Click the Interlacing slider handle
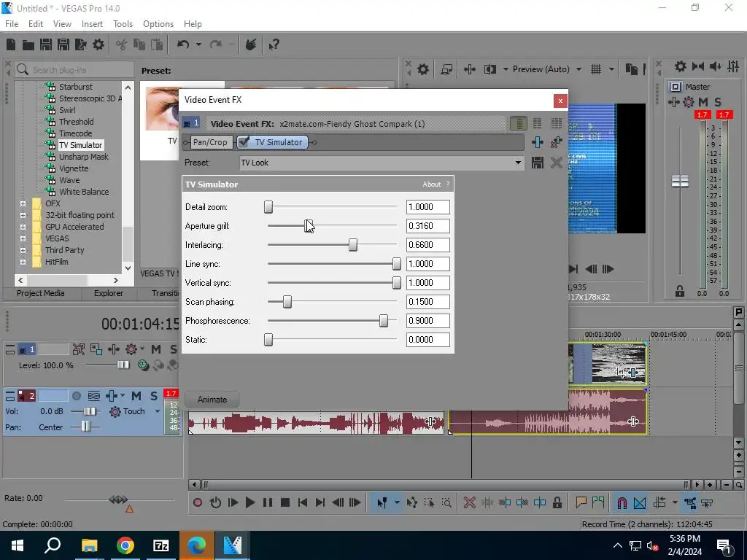The height and width of the screenshot is (560, 747). point(352,245)
